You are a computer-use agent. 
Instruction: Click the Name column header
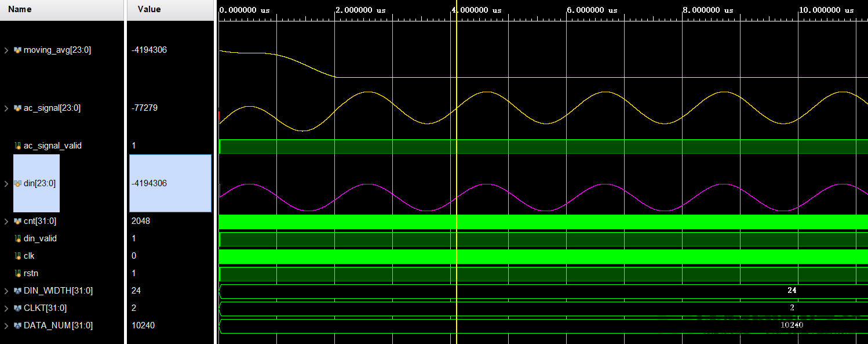point(21,9)
